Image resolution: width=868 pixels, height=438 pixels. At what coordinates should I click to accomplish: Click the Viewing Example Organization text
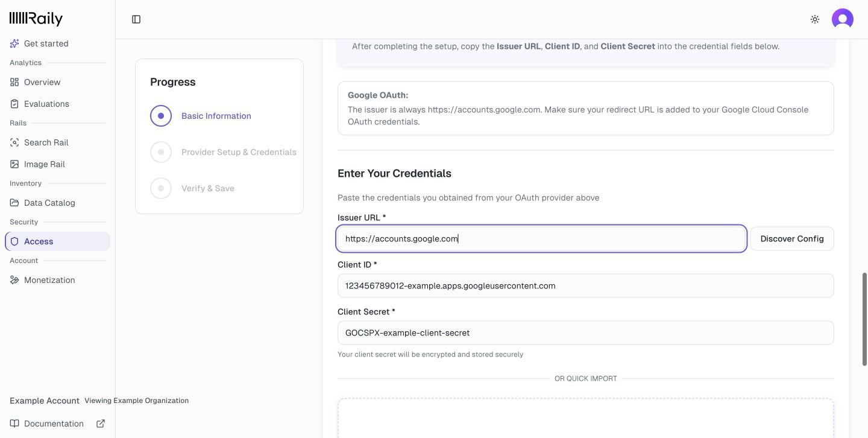click(136, 401)
